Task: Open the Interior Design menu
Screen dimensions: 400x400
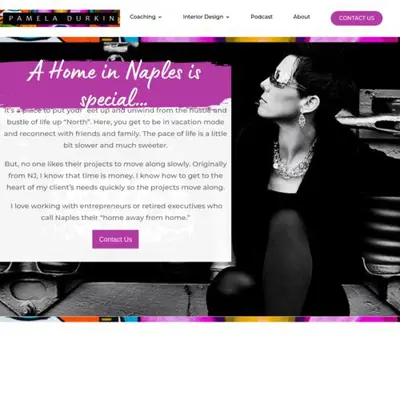Action: (206, 17)
